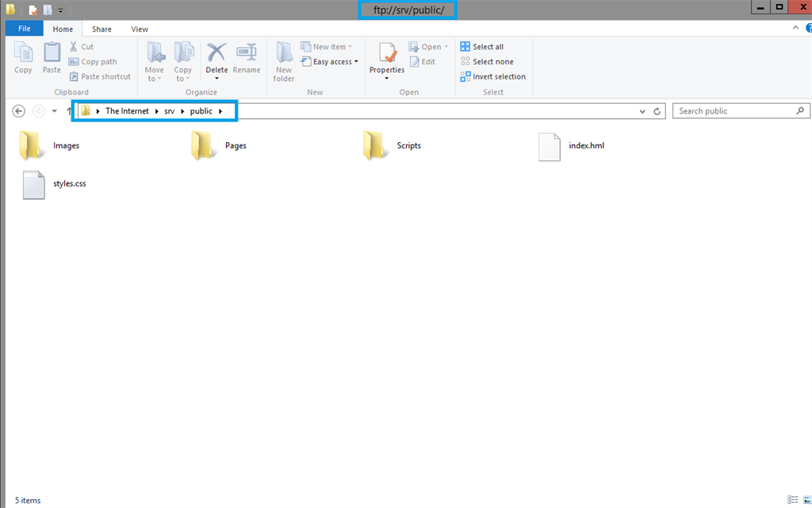The width and height of the screenshot is (812, 508).
Task: Open the File menu tab
Action: [24, 29]
